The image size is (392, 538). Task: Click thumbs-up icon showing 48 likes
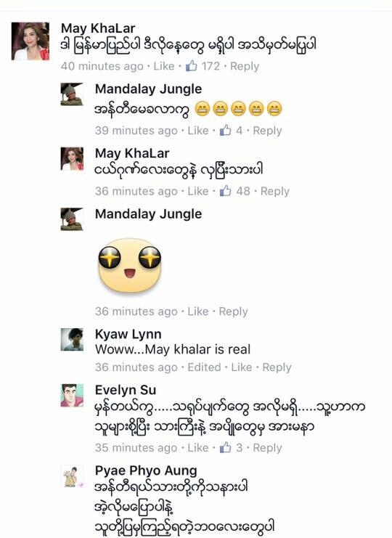click(225, 191)
